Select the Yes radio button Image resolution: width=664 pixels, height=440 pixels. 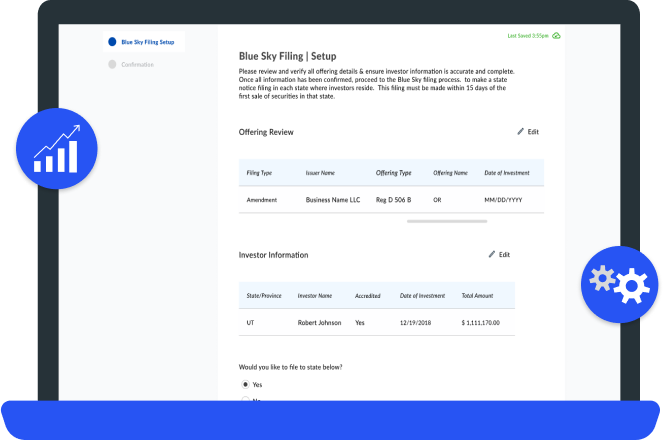pyautogui.click(x=245, y=385)
